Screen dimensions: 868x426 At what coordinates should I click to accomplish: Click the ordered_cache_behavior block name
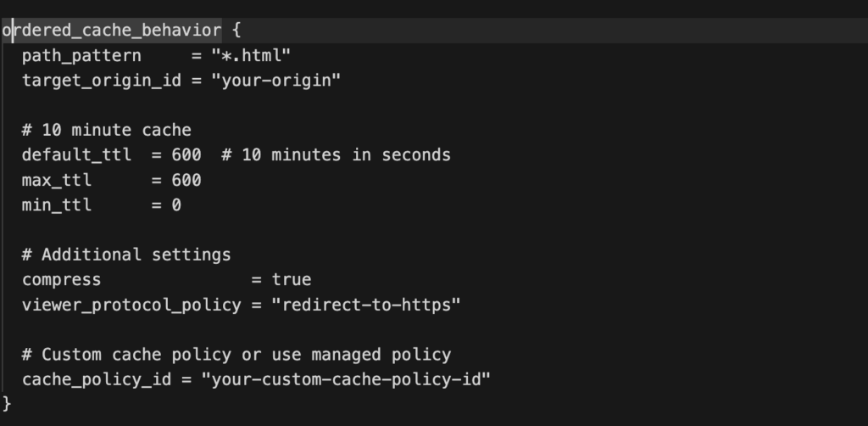pos(112,31)
